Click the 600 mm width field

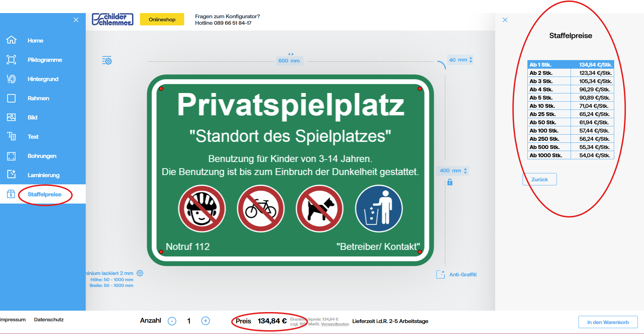[289, 61]
